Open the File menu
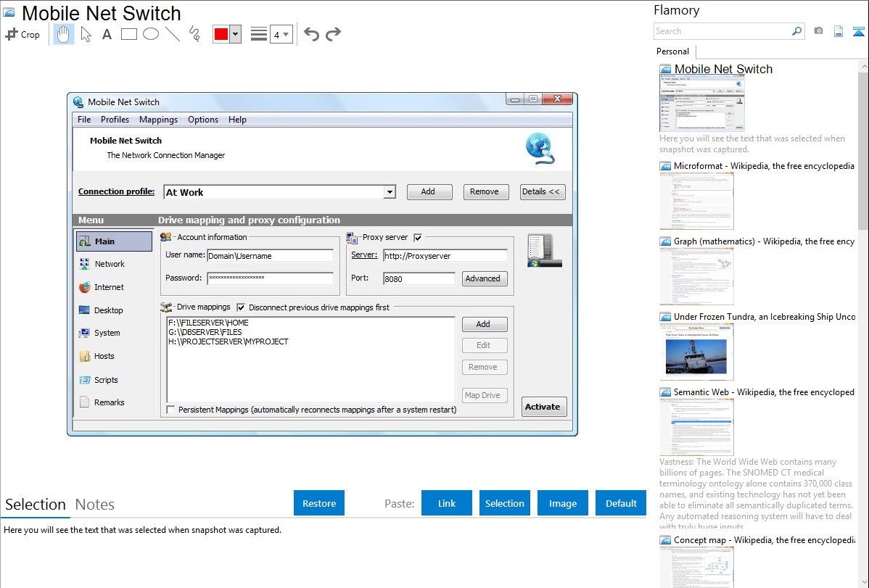This screenshot has width=869, height=588. (x=84, y=120)
